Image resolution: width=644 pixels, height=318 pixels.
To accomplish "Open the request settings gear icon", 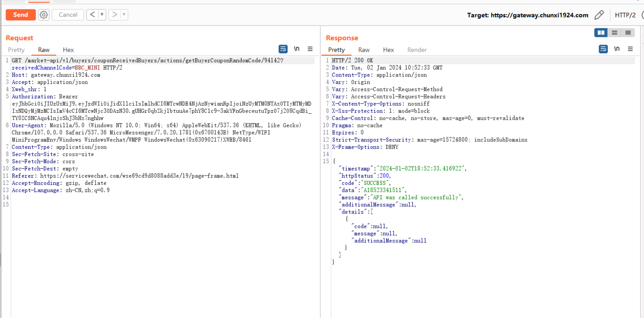I will 44,15.
